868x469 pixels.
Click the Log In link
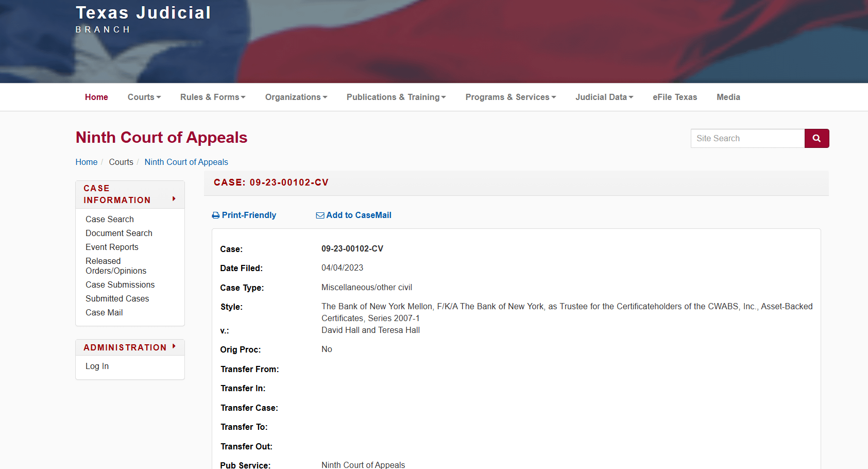click(97, 366)
